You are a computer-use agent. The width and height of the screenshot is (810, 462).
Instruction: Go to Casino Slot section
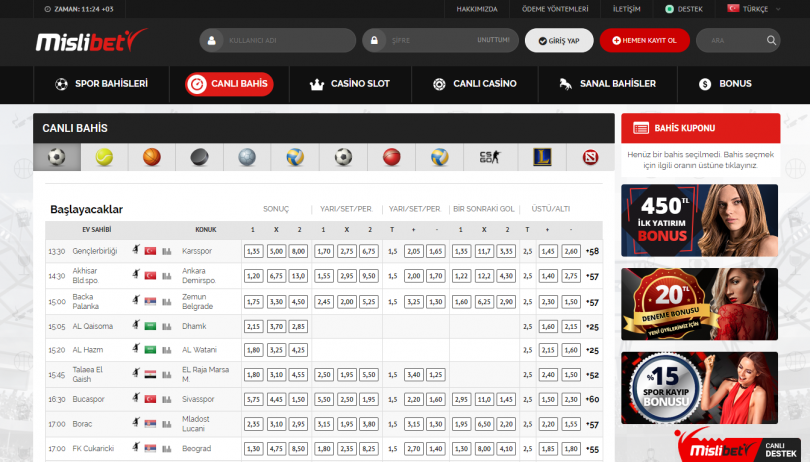point(350,84)
